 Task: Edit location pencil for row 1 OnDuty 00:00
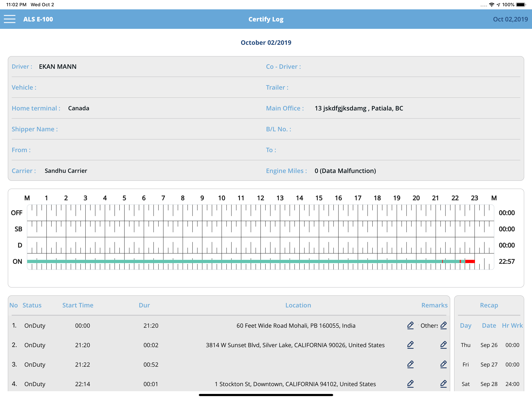pyautogui.click(x=410, y=325)
